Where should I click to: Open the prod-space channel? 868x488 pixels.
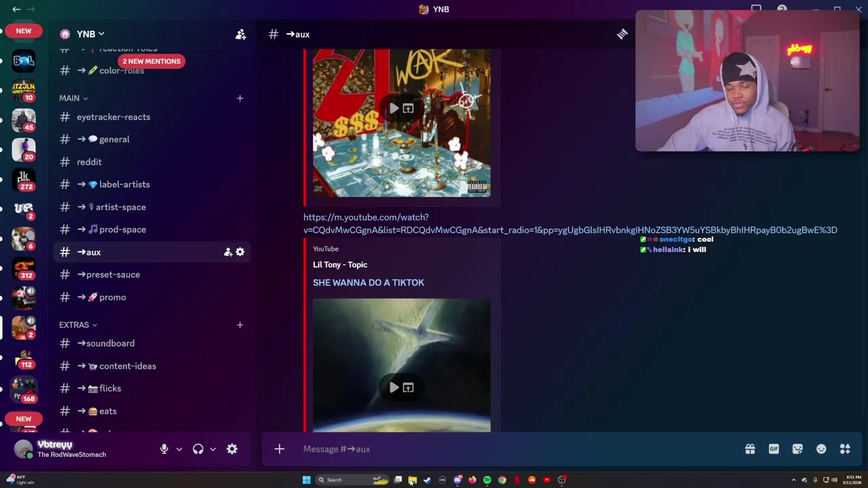click(152, 229)
